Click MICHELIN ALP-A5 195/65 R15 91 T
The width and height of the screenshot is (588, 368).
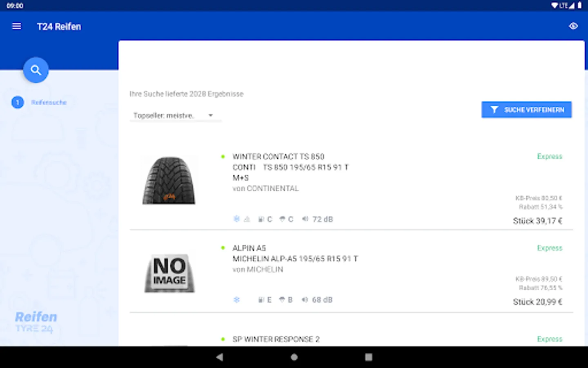click(x=295, y=259)
